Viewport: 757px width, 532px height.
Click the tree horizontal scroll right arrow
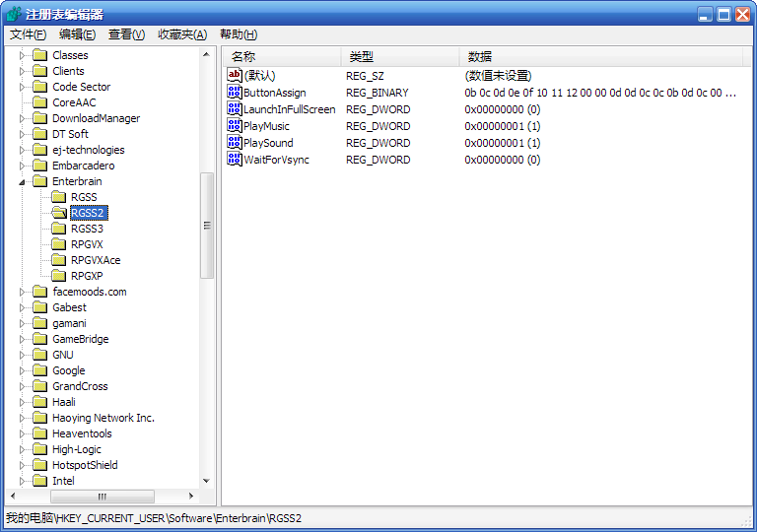pyautogui.click(x=191, y=496)
